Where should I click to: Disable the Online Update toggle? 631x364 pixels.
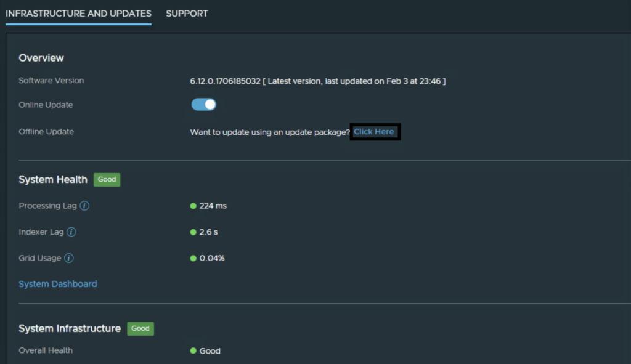point(204,105)
